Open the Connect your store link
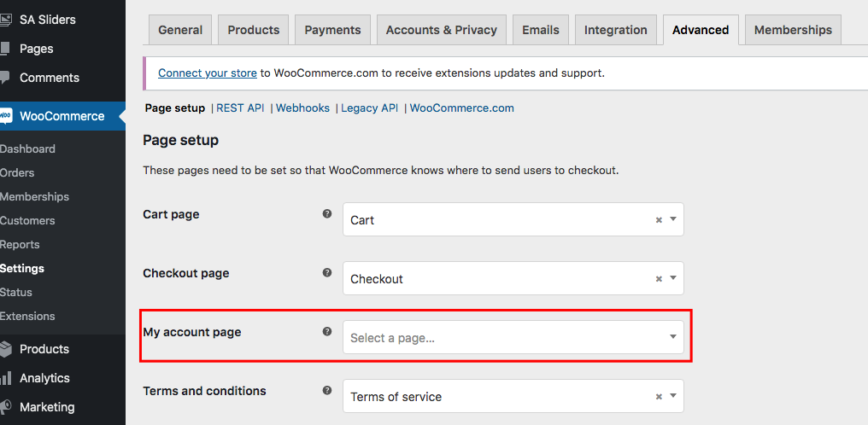Image resolution: width=868 pixels, height=425 pixels. pos(208,73)
